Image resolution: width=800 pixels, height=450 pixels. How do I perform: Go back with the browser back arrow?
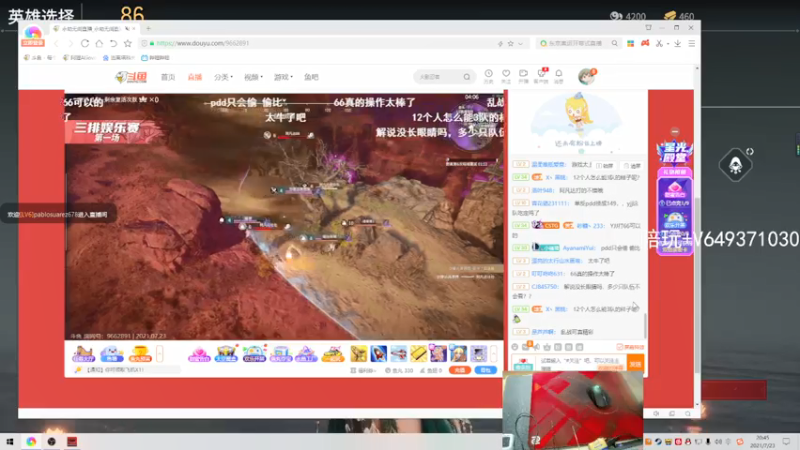57,43
